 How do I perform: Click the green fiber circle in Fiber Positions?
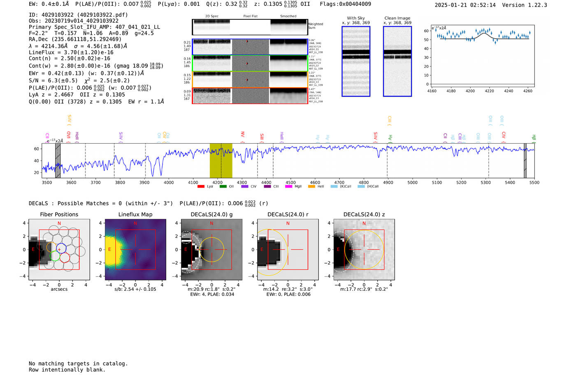(55, 256)
